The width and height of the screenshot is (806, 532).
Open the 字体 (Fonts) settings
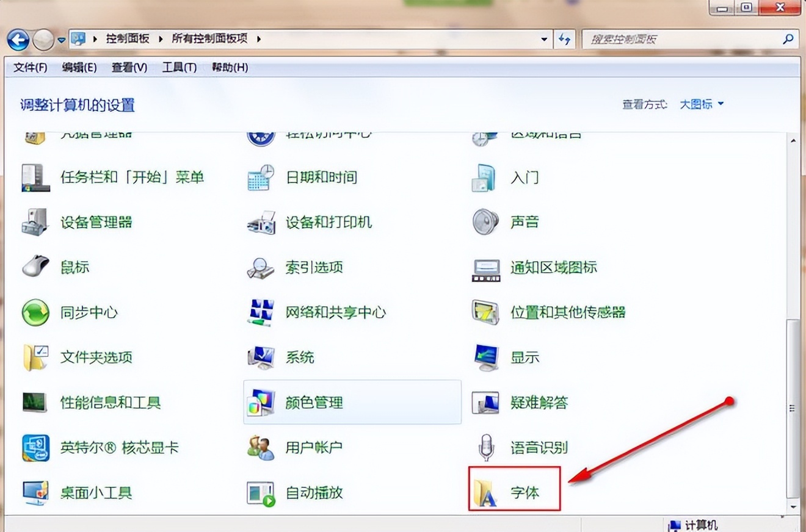(x=524, y=492)
